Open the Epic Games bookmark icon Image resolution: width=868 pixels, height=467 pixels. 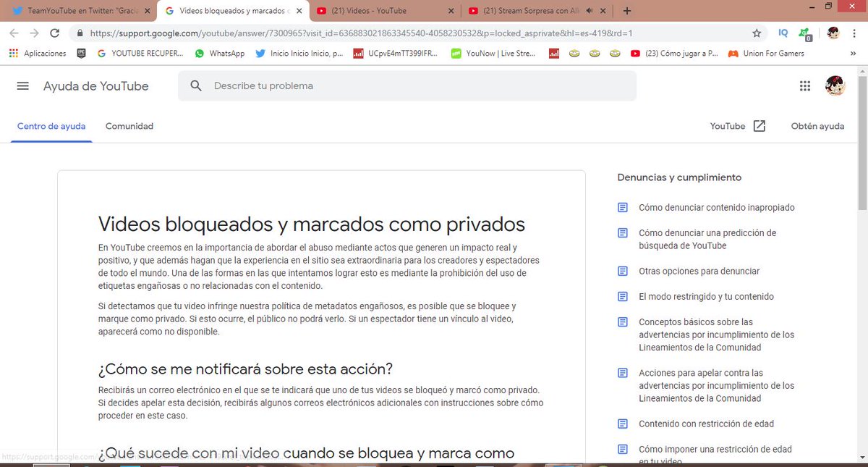click(x=82, y=53)
